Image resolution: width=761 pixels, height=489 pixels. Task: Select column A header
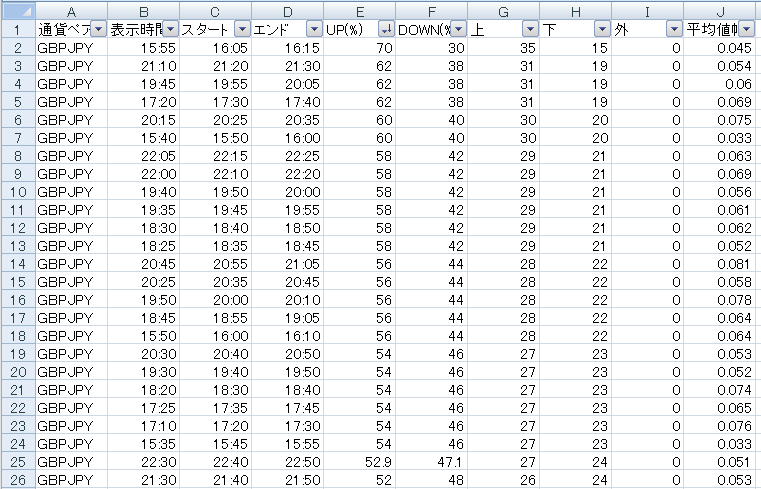coord(71,11)
